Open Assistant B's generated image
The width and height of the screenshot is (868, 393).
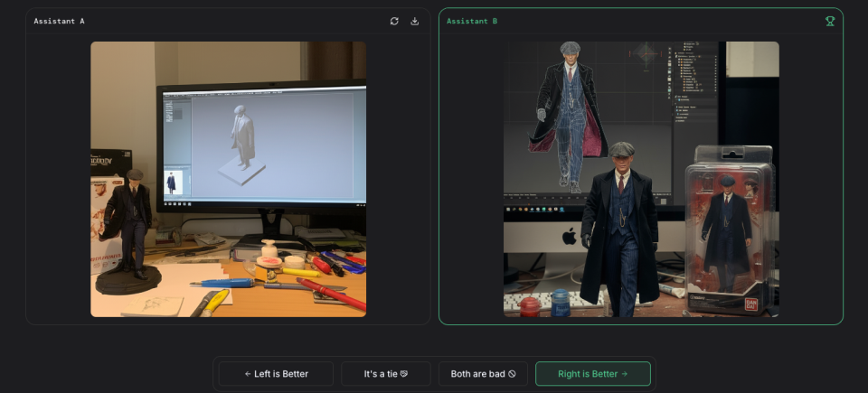641,180
